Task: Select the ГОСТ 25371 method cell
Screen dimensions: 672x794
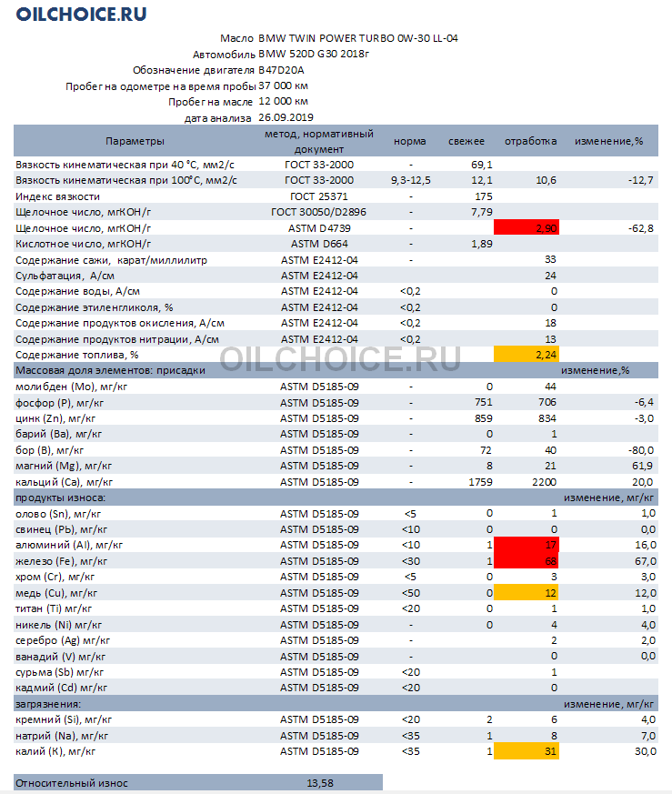Action: click(x=318, y=196)
